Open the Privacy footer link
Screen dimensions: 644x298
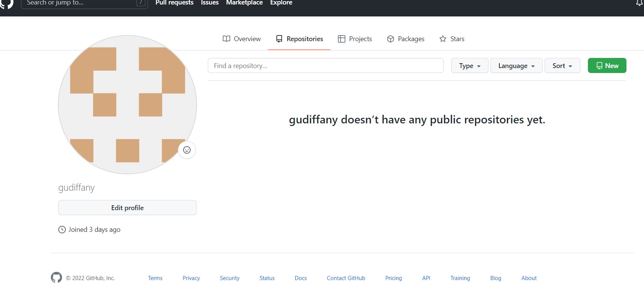[191, 278]
